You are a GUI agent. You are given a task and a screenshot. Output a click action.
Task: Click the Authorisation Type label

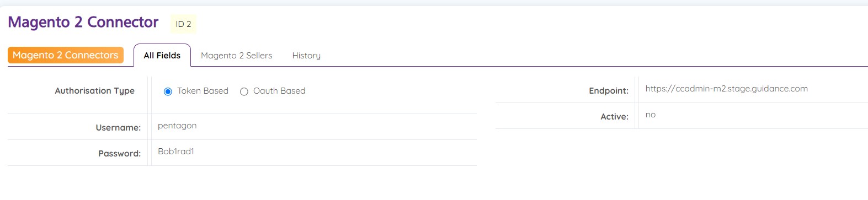click(95, 91)
